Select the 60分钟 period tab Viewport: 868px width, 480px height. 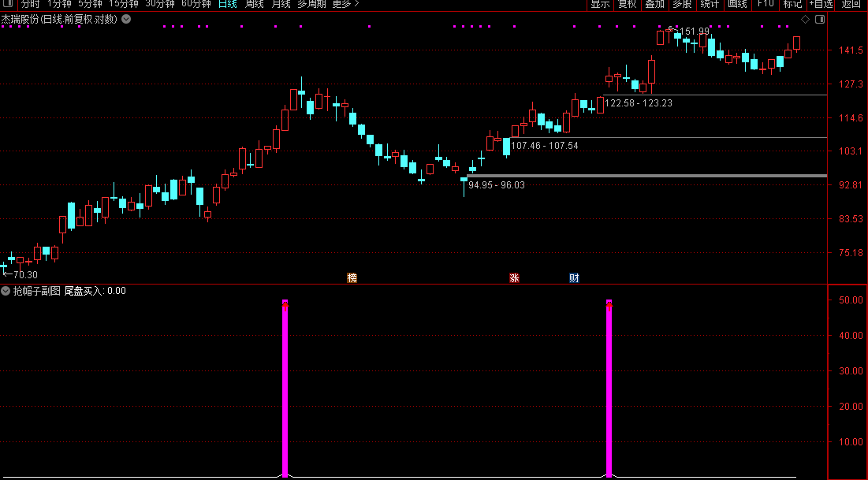tap(196, 4)
